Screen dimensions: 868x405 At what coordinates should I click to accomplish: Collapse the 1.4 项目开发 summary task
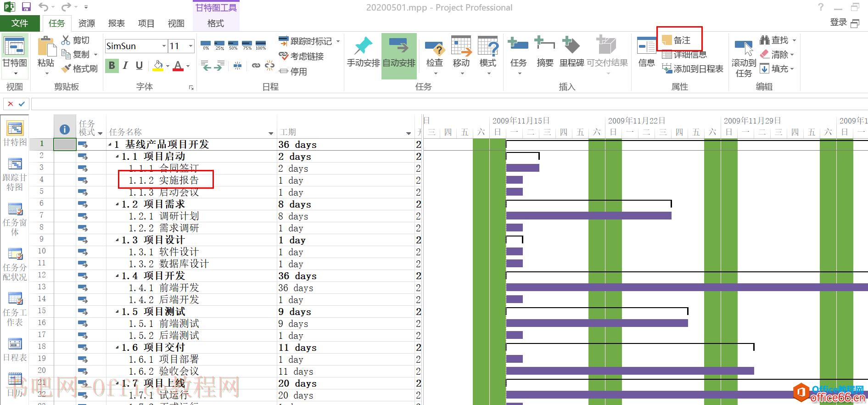pos(117,276)
